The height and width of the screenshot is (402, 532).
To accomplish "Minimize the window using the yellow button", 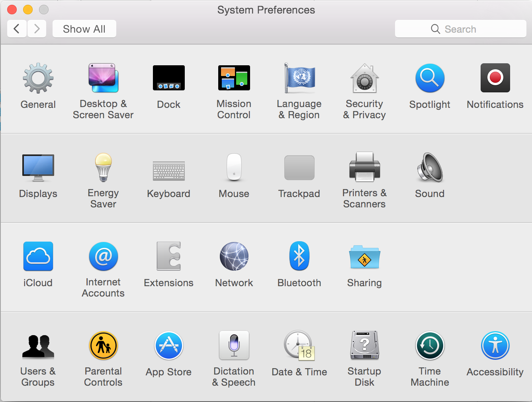I will (28, 10).
